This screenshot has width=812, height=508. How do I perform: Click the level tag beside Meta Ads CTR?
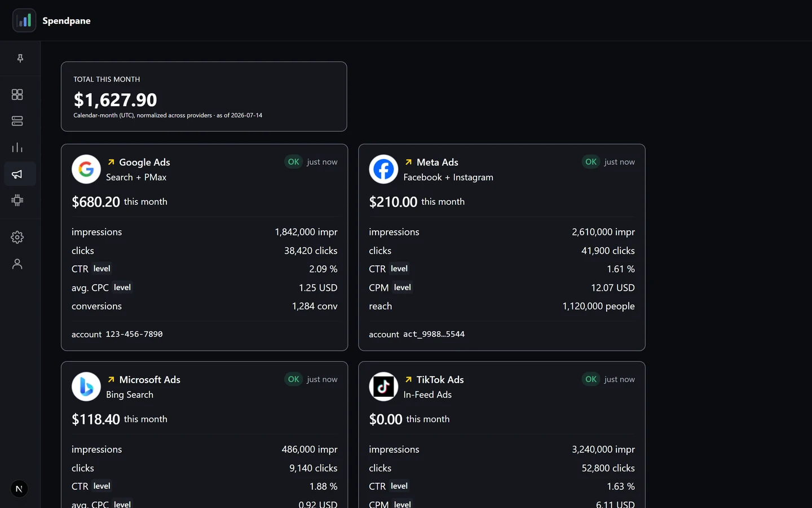tap(399, 269)
